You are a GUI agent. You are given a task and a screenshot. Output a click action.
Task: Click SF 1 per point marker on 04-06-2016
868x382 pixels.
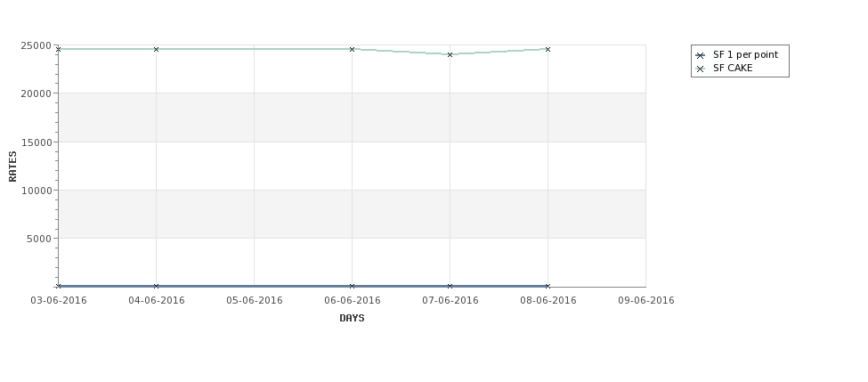click(156, 286)
